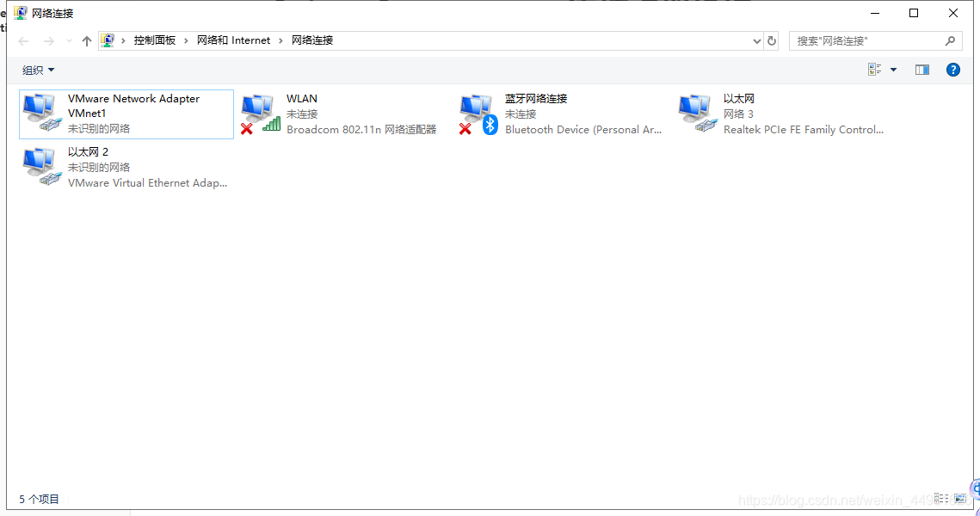Refresh the 网络连接 view
This screenshot has width=980, height=516.
click(772, 40)
